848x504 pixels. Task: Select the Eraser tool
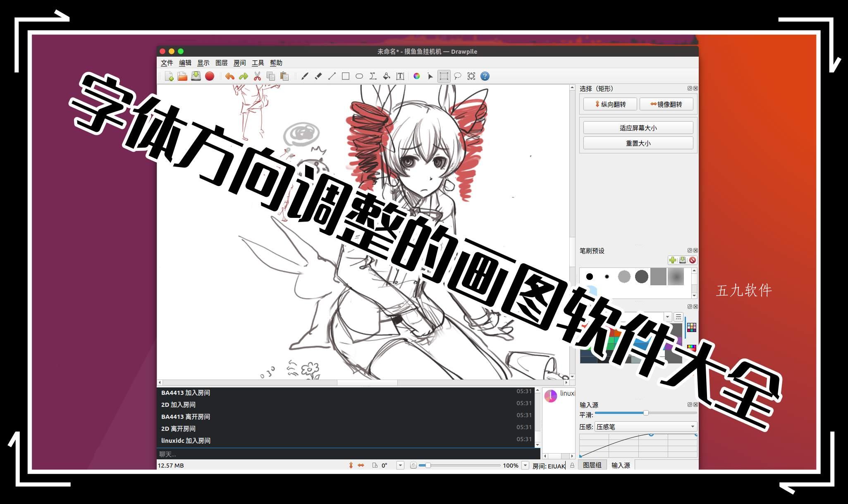(x=318, y=76)
